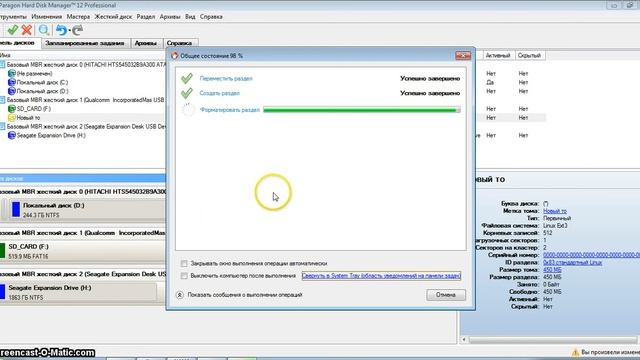The height and width of the screenshot is (360, 640).
Task: Click the 'Linux Ext3' file system value
Action: [555, 226]
